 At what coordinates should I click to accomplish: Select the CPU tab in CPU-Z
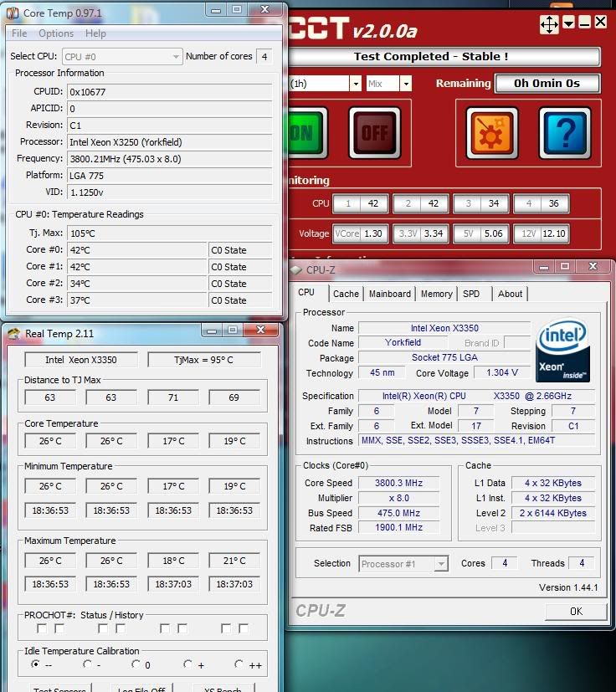click(306, 293)
